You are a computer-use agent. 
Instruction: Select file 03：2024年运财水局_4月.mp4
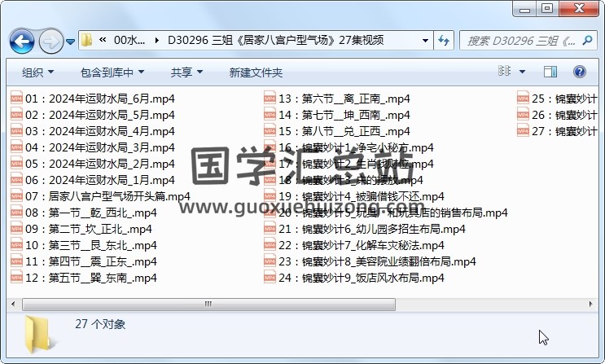(93, 131)
